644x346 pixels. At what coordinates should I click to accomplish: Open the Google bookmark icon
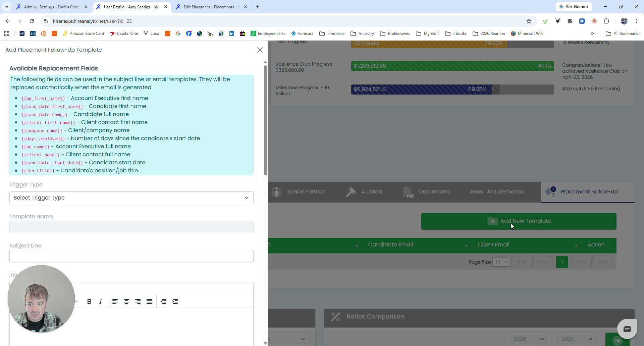coord(178,34)
